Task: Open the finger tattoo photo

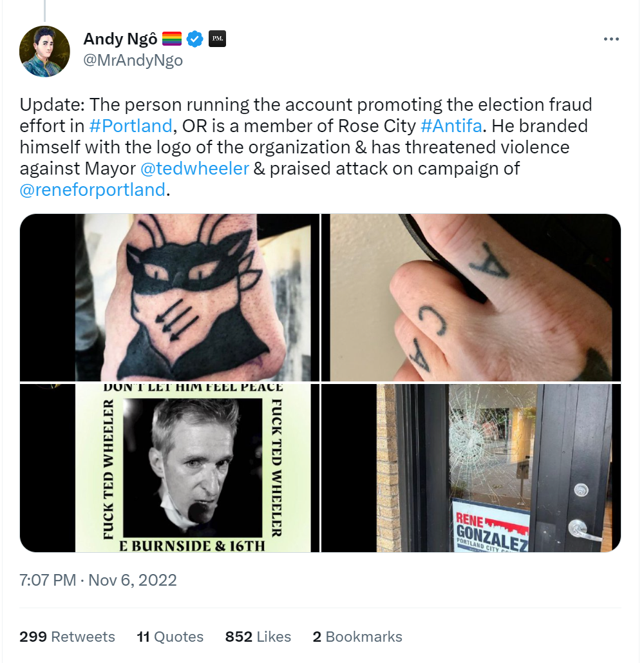Action: coord(471,298)
